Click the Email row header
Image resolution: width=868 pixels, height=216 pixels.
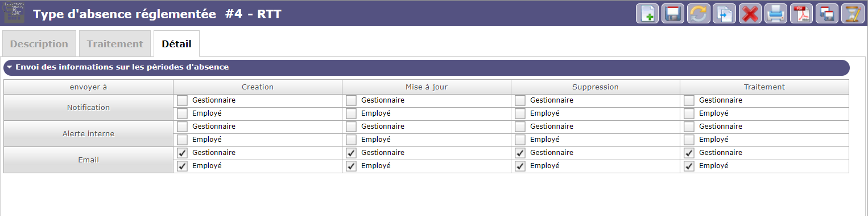coord(88,160)
